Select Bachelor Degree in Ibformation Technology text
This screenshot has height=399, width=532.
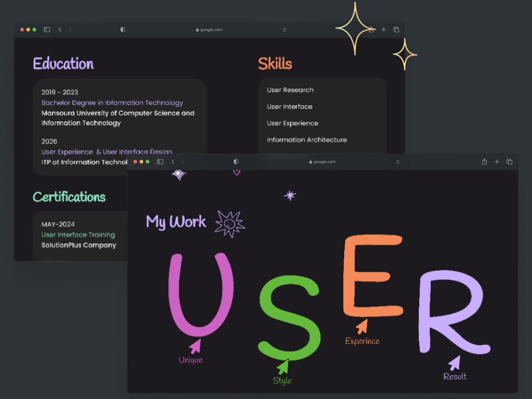(112, 103)
